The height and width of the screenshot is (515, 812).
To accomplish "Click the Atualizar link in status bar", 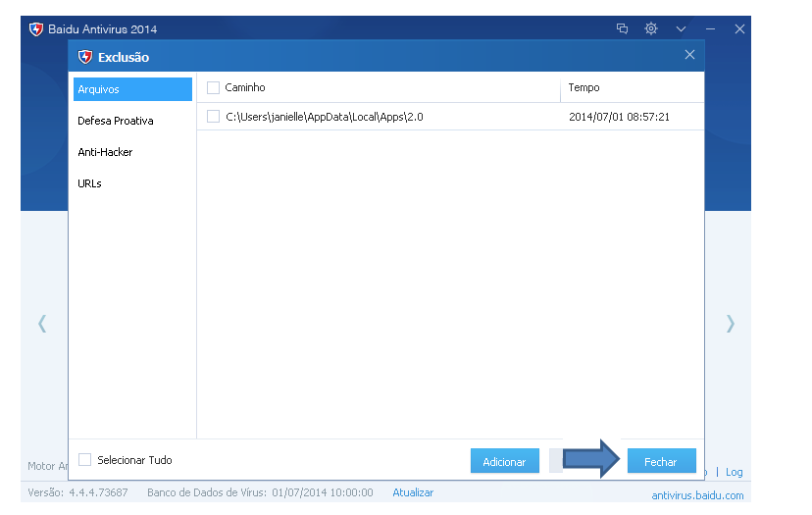I will [x=413, y=492].
